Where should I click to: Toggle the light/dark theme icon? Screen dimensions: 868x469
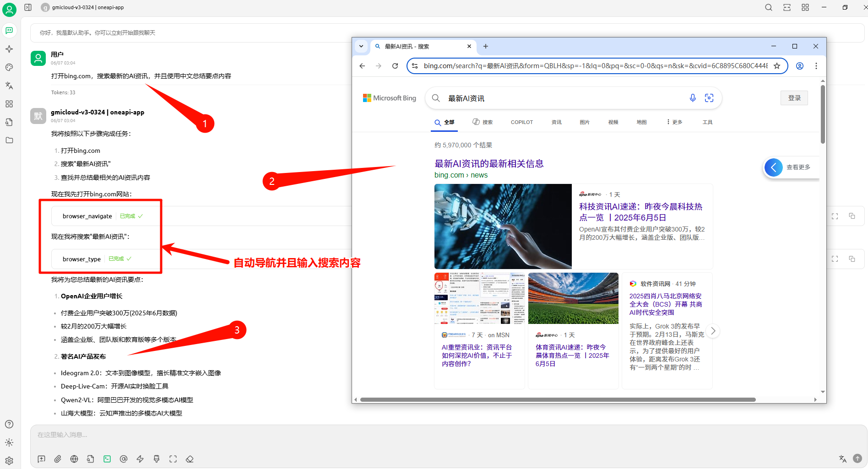[9, 442]
